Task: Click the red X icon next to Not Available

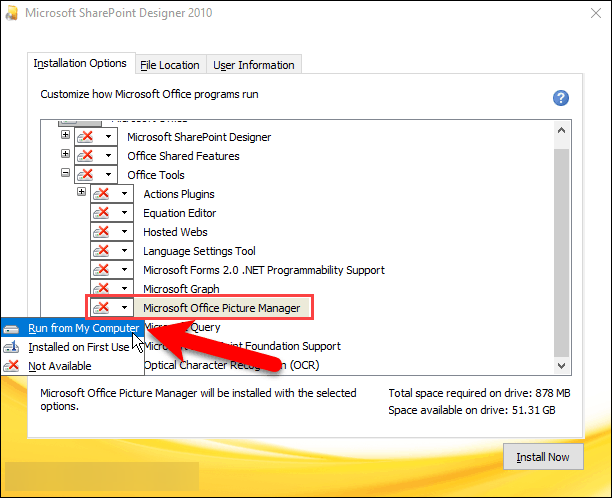Action: [x=11, y=366]
